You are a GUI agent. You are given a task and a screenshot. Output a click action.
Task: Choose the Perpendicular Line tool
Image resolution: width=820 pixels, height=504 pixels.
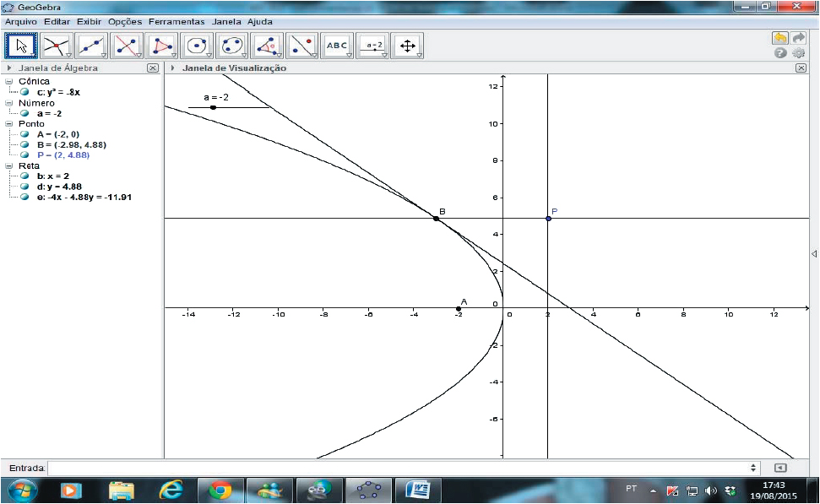pos(127,46)
